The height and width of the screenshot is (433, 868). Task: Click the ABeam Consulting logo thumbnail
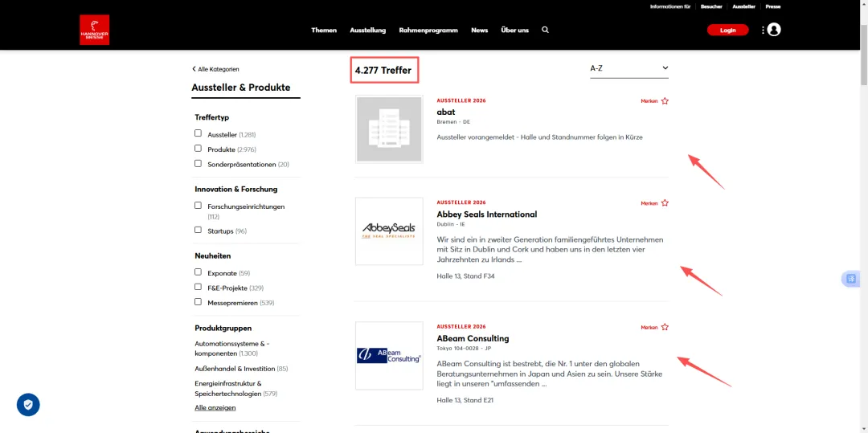(389, 356)
